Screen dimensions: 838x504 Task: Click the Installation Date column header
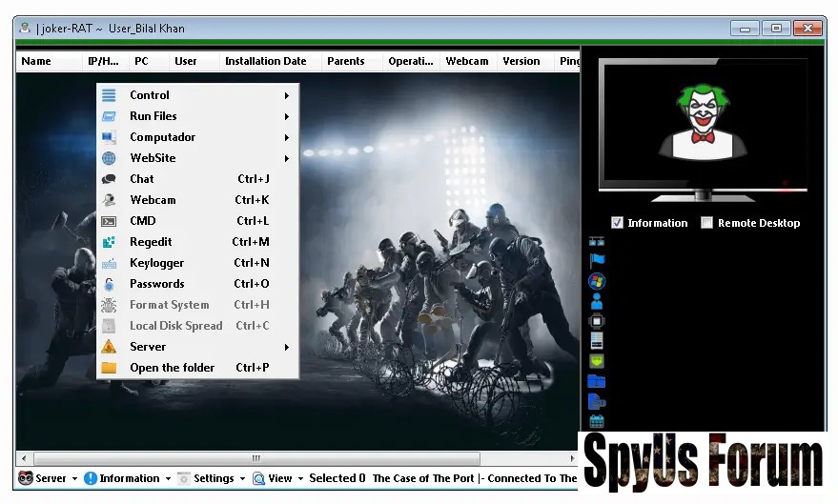(x=265, y=61)
